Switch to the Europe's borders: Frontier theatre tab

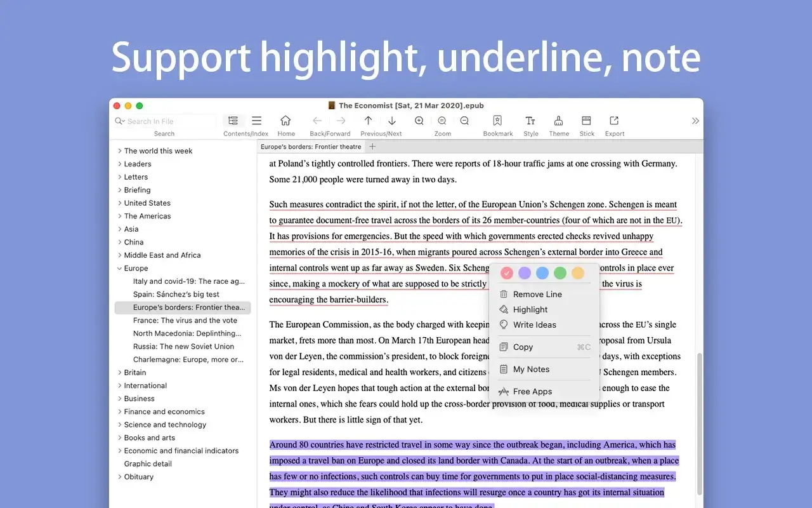311,146
